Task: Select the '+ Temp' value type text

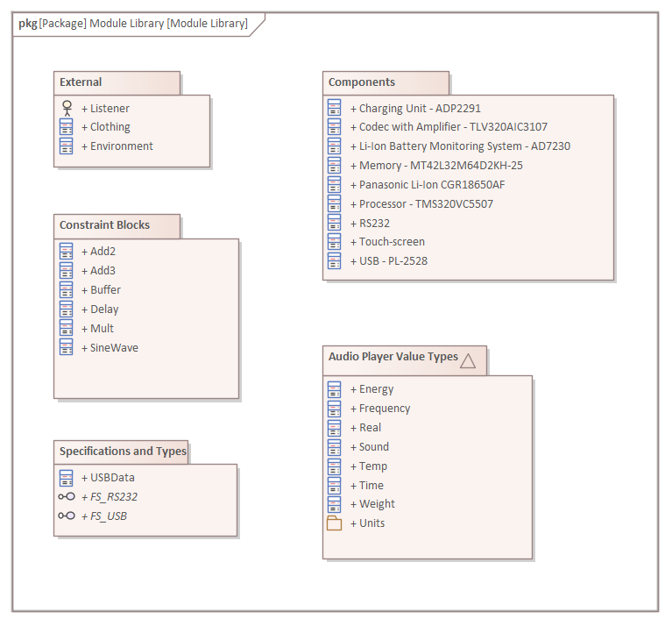Action: 369,466
